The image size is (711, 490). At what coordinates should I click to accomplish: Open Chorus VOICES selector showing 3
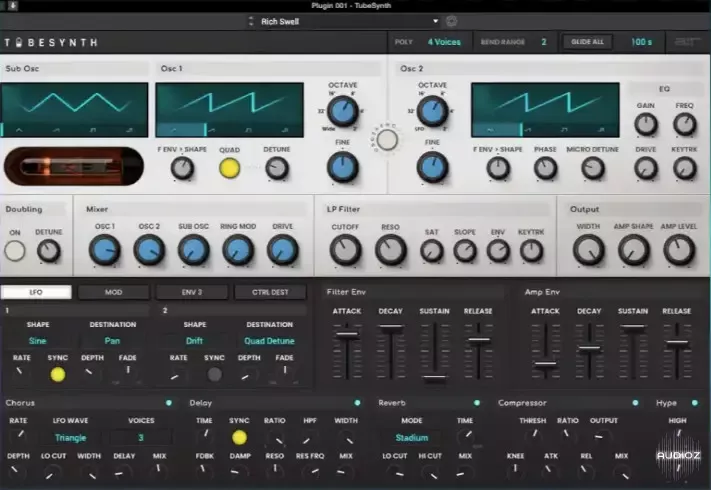click(x=141, y=438)
